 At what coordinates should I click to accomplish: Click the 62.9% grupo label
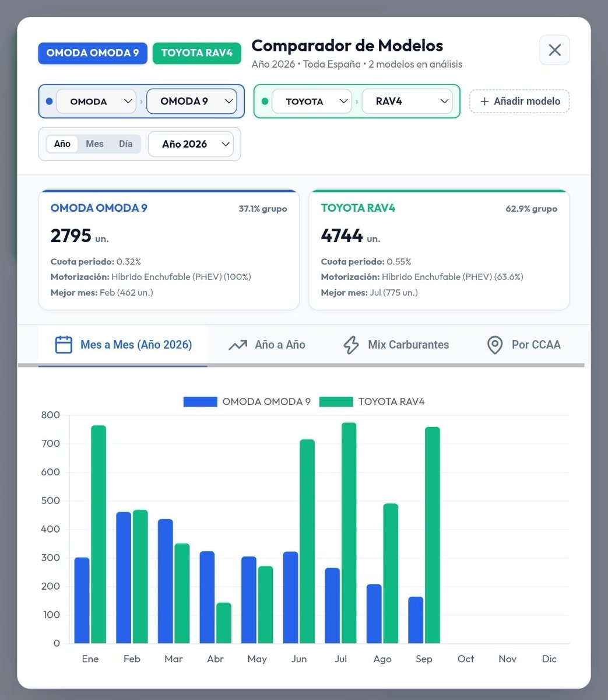[531, 209]
